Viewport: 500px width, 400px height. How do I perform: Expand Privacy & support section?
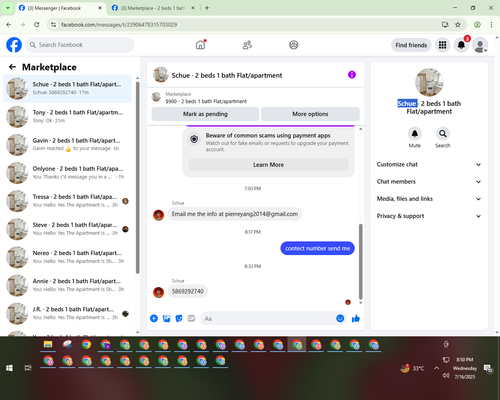click(429, 216)
